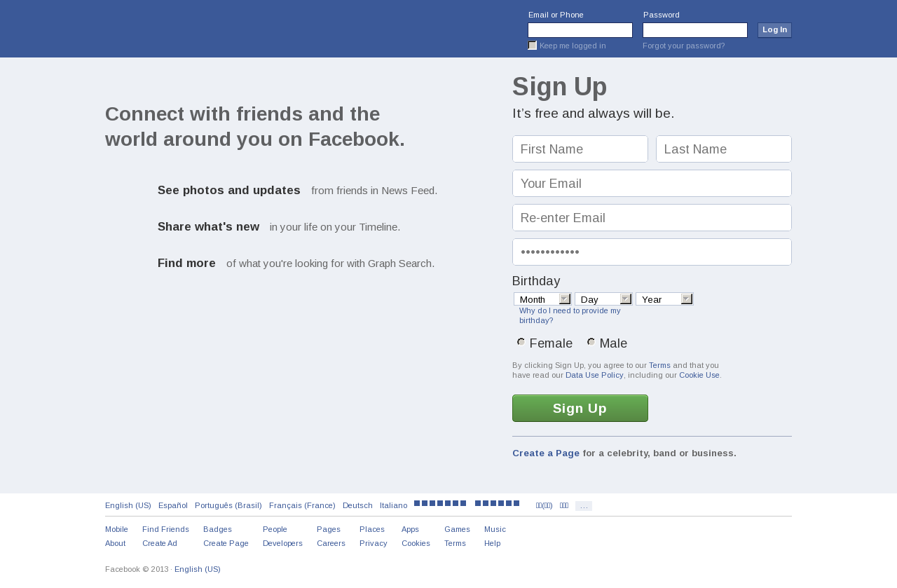
Task: Tick the Keep me logged in checkbox
Action: click(532, 46)
